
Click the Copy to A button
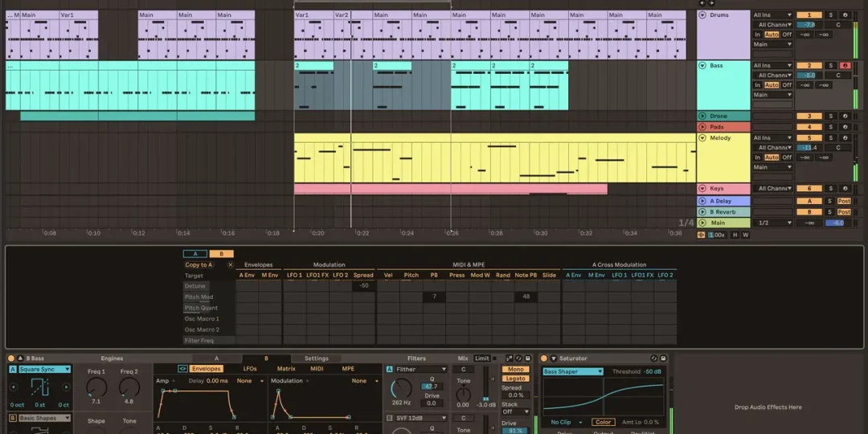199,265
